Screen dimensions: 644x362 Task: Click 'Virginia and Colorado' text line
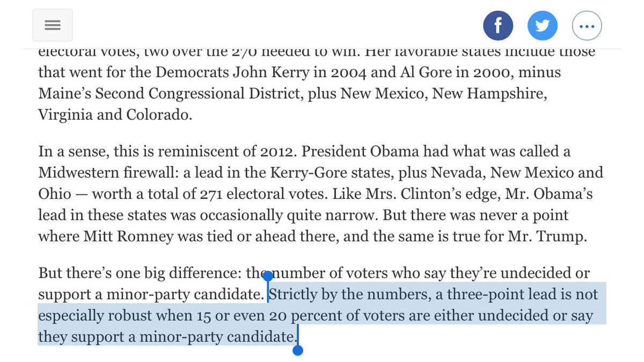click(x=115, y=115)
